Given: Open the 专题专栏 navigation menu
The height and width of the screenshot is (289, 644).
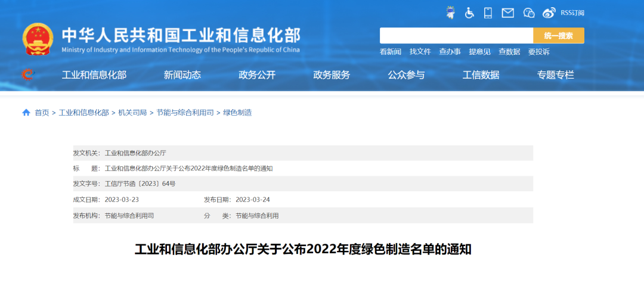Looking at the screenshot, I should tap(556, 74).
